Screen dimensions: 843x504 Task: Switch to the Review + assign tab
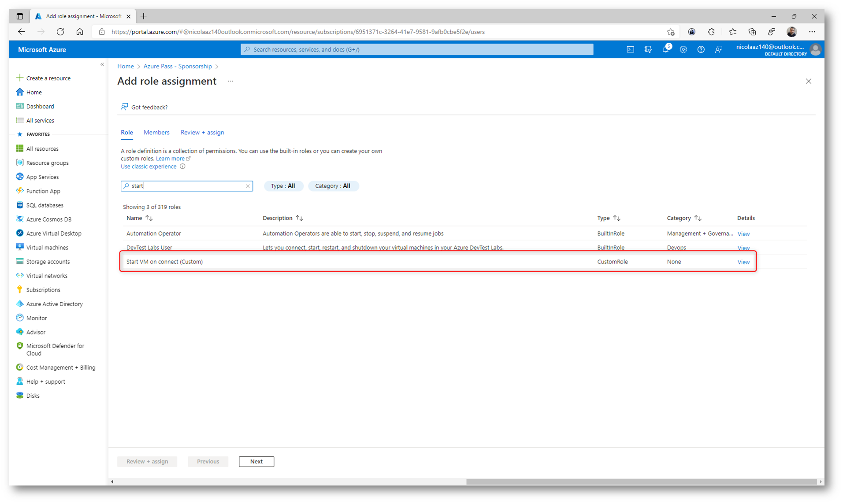point(202,132)
